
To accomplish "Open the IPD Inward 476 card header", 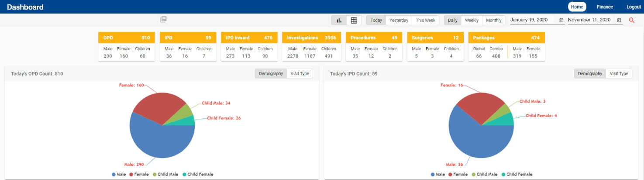I will click(249, 38).
